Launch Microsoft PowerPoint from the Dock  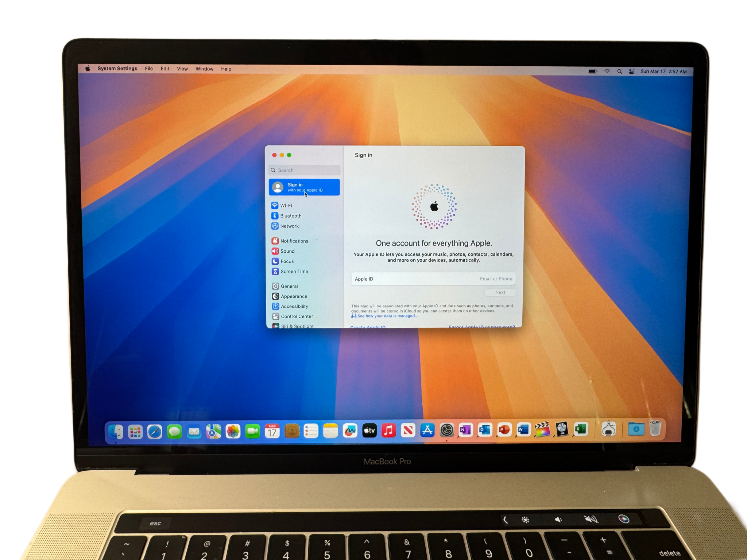[504, 430]
